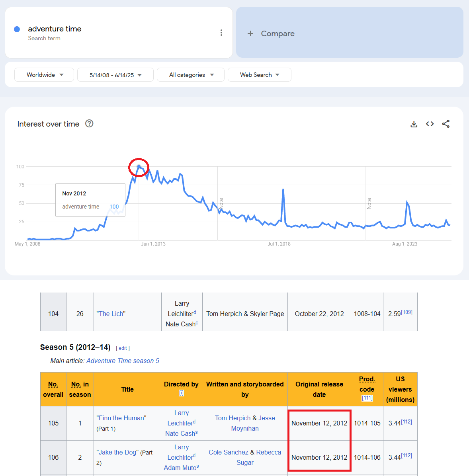Open Larry Leichliter link in row 105
469x476 pixels.
click(x=181, y=418)
